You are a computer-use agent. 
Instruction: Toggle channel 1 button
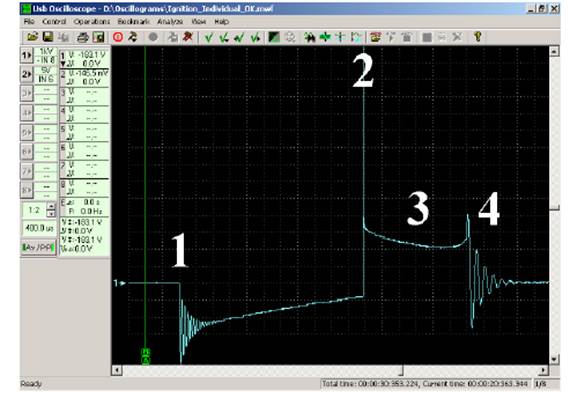[x=27, y=56]
